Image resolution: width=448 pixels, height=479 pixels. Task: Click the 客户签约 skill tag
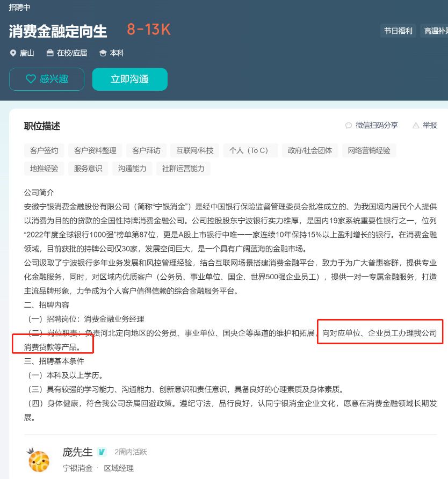(44, 150)
